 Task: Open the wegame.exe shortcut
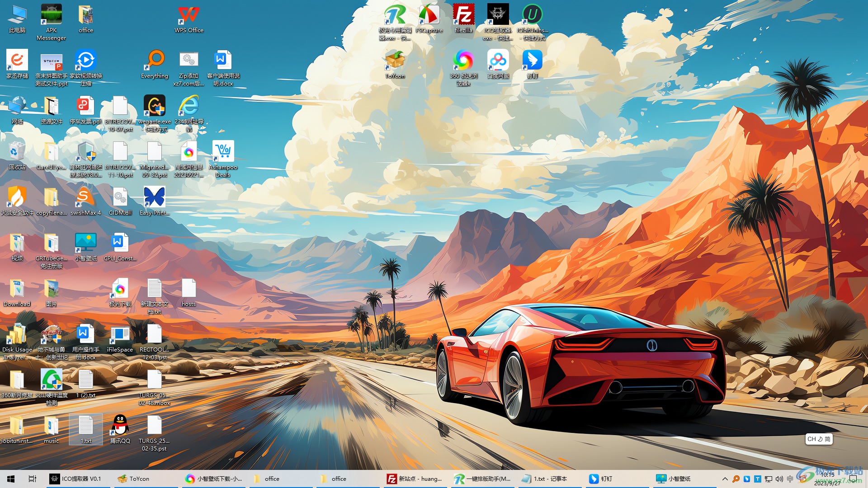pos(155,113)
